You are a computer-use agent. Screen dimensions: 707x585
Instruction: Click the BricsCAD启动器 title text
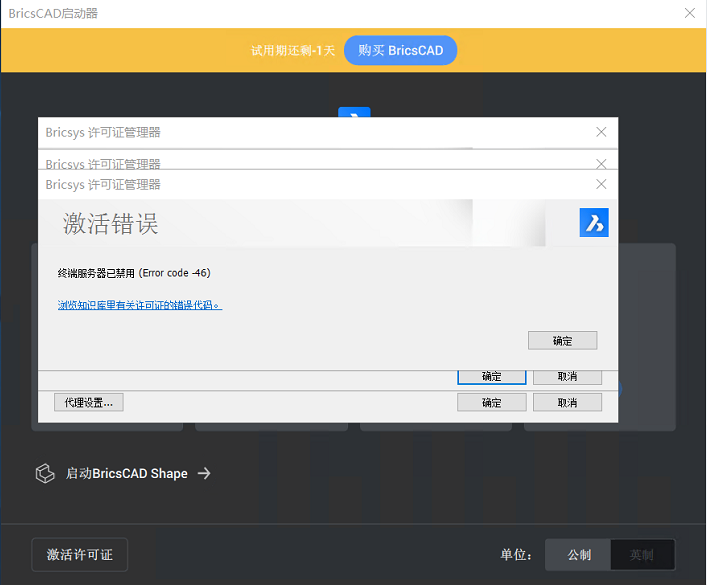tap(53, 14)
